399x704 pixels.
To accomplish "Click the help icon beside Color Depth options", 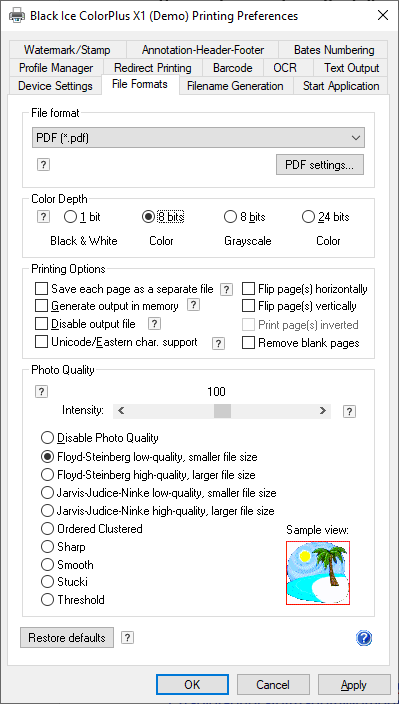I will 43,217.
